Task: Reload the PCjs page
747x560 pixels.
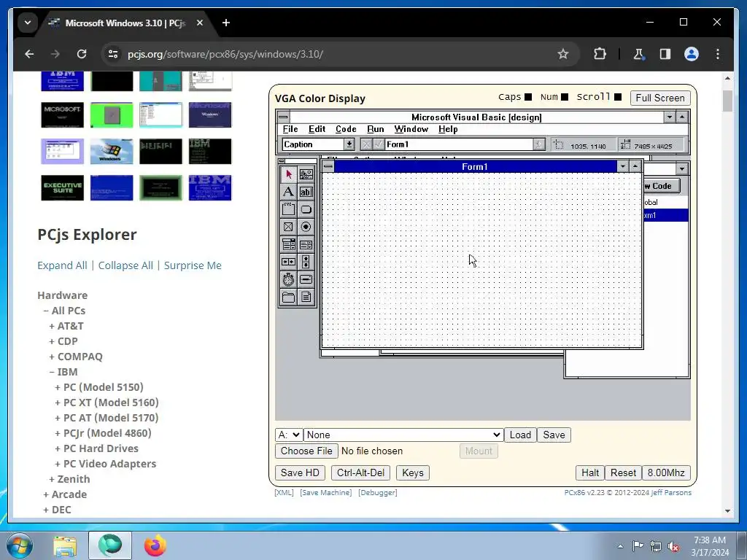Action: 82,54
